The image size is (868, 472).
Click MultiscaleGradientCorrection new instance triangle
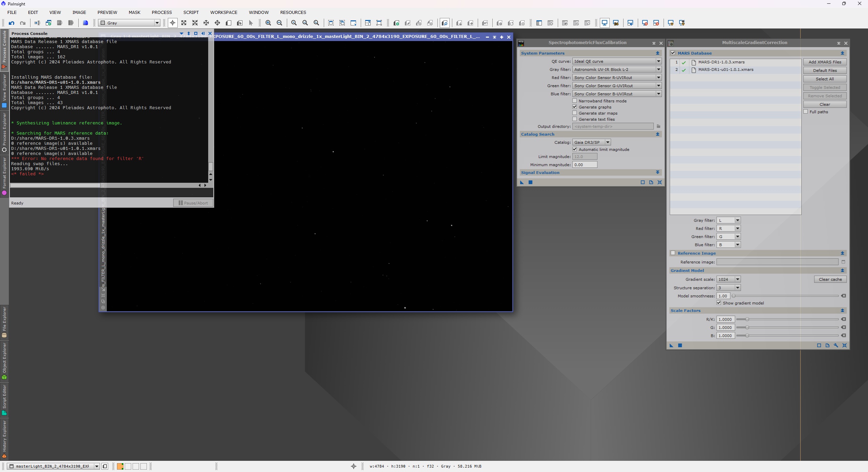(671, 346)
